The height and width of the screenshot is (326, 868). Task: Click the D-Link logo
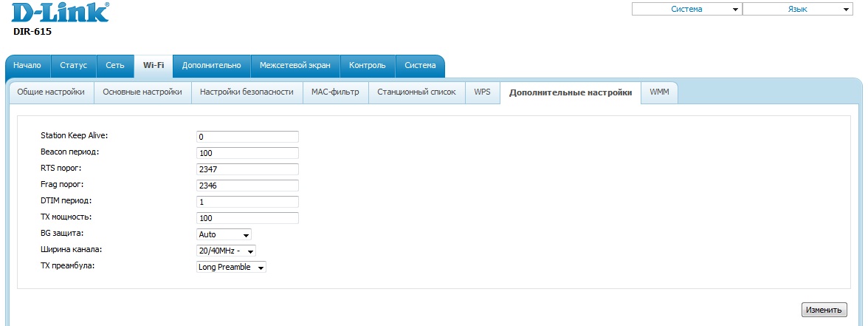tap(61, 12)
